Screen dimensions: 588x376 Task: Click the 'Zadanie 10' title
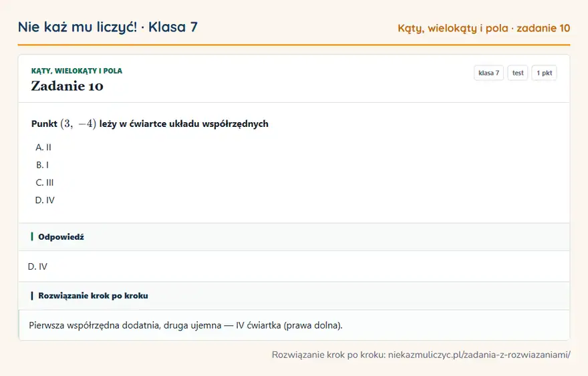pyautogui.click(x=67, y=86)
